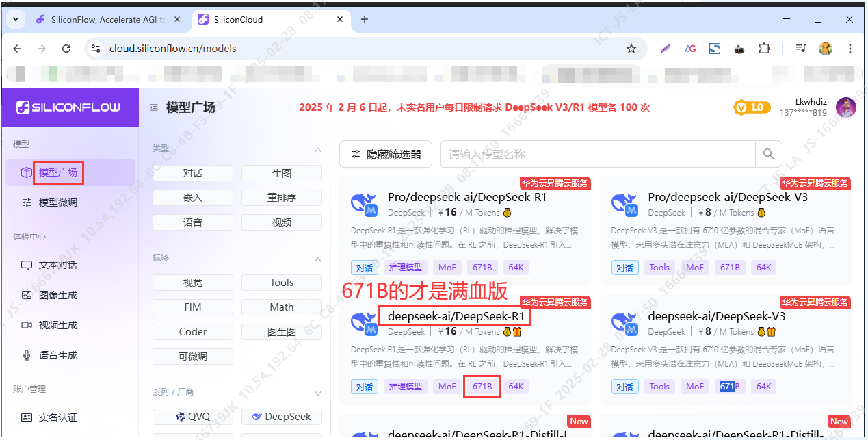Toggle the QVQ vendor filter
This screenshot has width=868, height=440.
(x=193, y=417)
